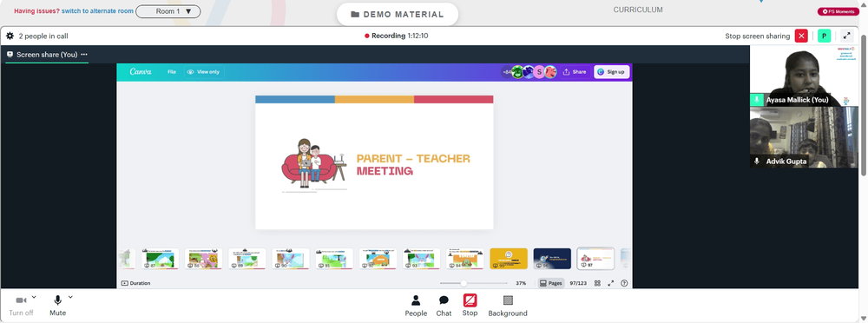Select the yellow page thumbnail 95
The image size is (868, 323).
[509, 259]
